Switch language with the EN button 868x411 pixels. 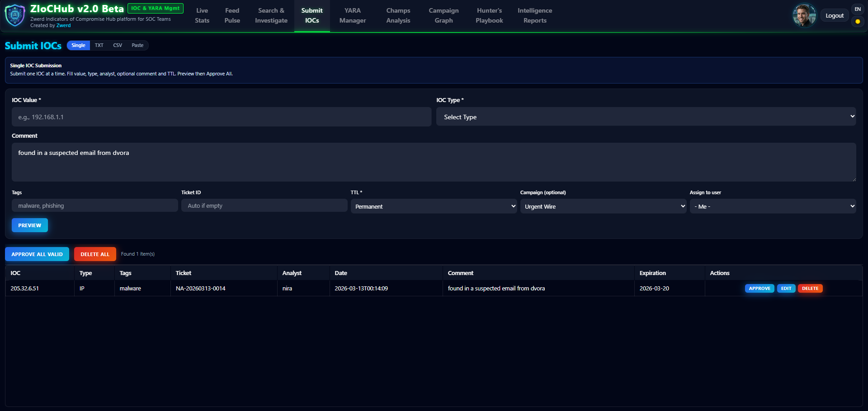pyautogui.click(x=858, y=9)
